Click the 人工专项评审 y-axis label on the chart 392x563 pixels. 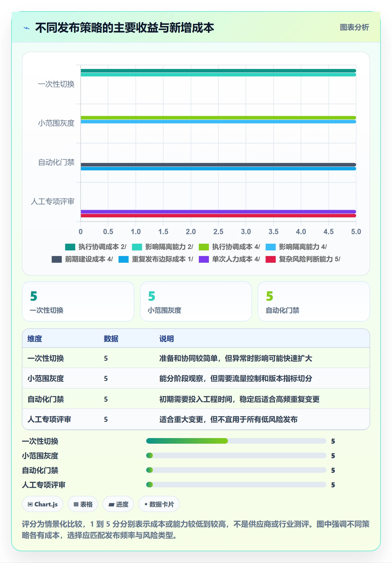[53, 201]
